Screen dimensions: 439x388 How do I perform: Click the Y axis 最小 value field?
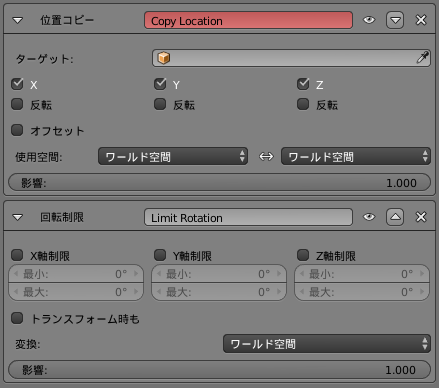(219, 274)
